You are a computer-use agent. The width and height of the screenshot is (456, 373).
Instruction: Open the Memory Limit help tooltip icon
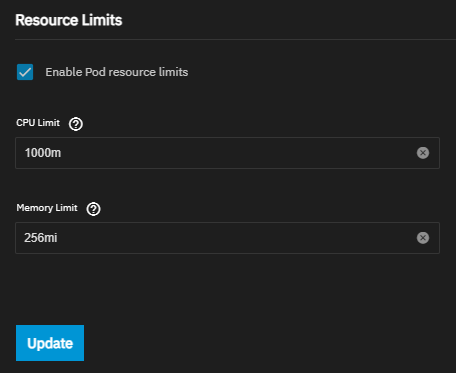[93, 209]
